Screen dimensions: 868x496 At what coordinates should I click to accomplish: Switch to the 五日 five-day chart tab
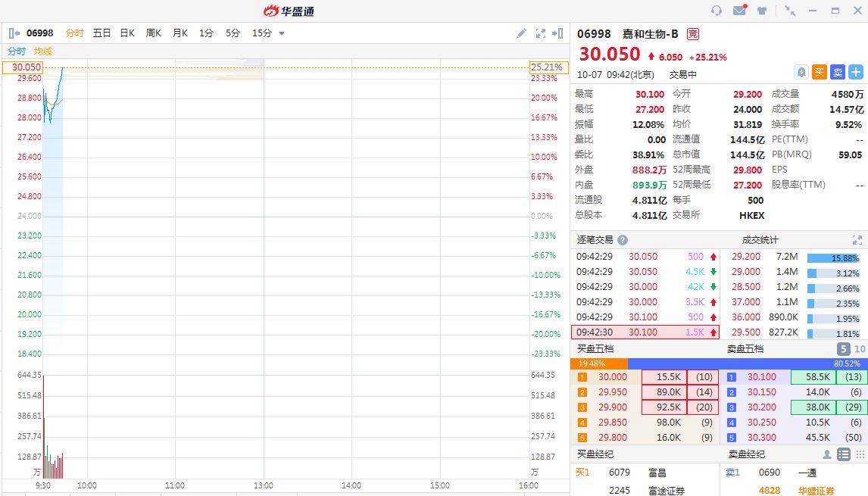[101, 33]
